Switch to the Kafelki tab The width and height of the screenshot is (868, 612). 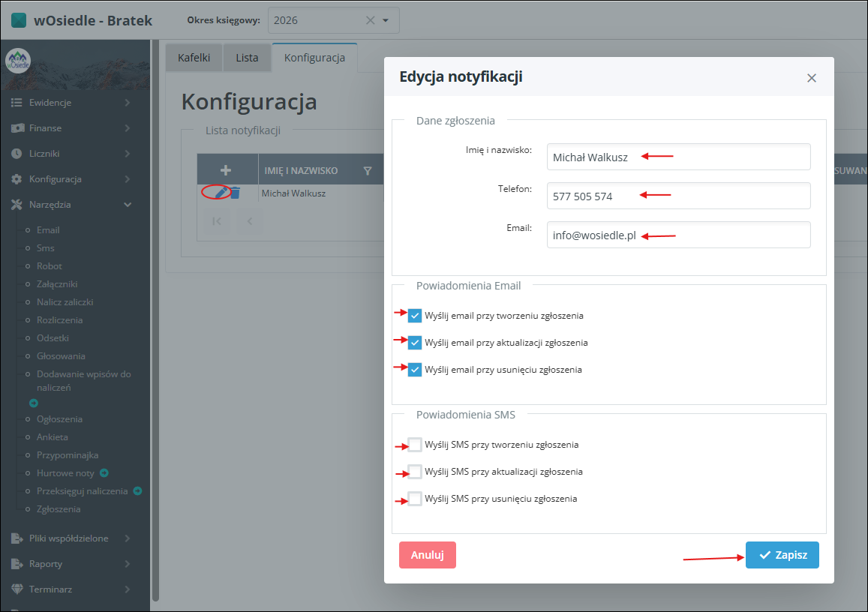[194, 58]
